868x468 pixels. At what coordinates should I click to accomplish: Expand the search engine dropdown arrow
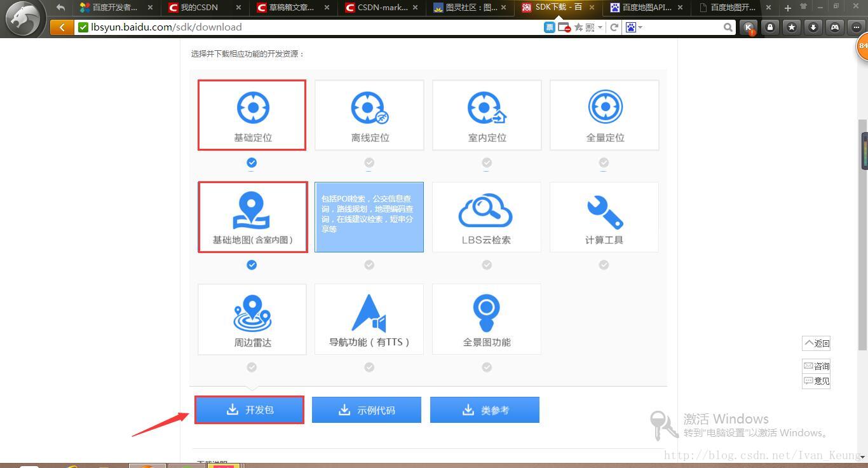640,27
